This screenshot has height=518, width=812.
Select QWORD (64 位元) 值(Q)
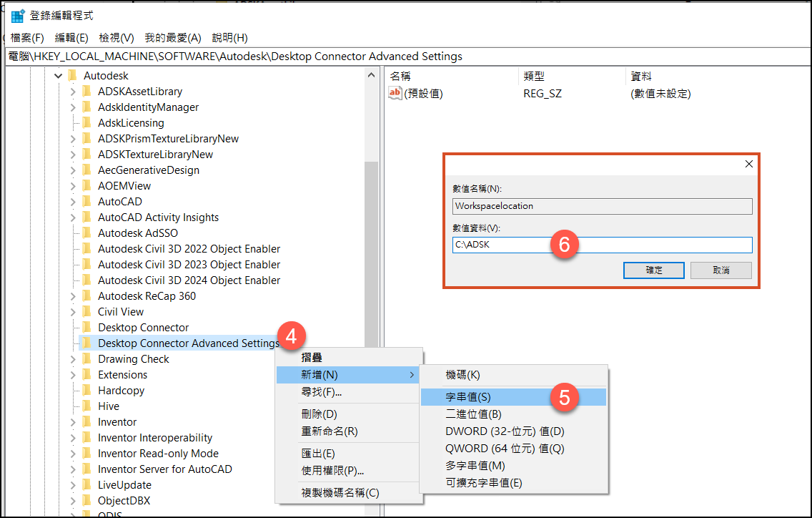[x=513, y=449]
